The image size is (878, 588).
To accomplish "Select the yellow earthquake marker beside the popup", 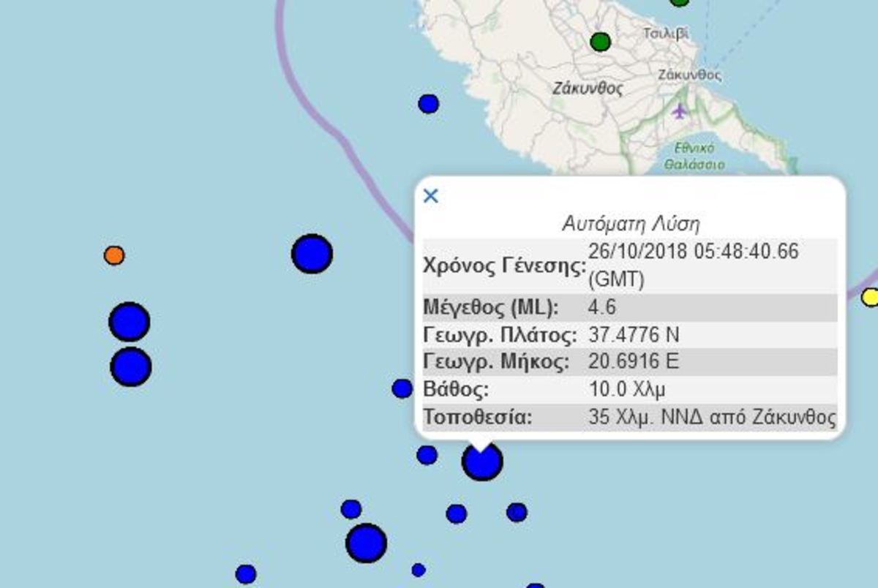I will (x=870, y=297).
